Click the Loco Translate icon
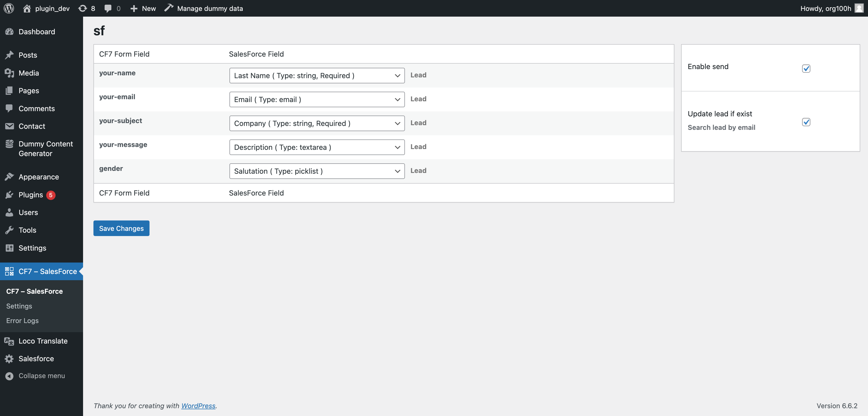 9,341
